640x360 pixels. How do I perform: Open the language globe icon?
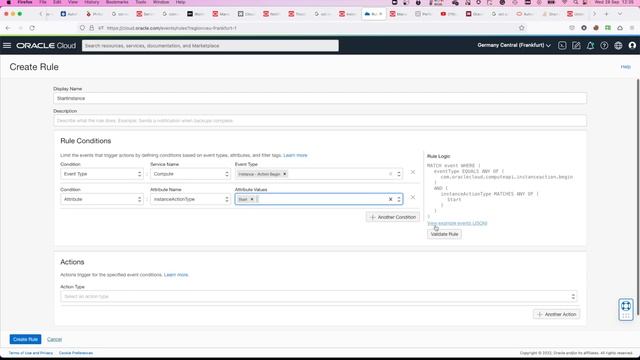(618, 46)
